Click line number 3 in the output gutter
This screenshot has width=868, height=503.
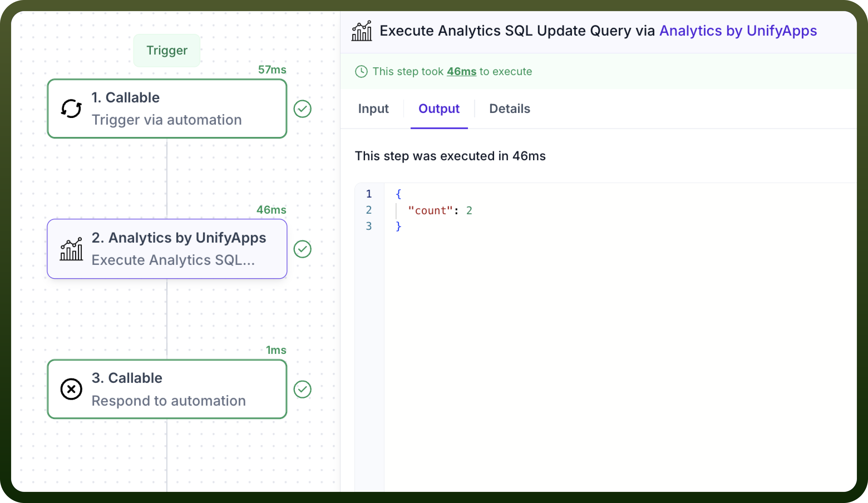369,226
